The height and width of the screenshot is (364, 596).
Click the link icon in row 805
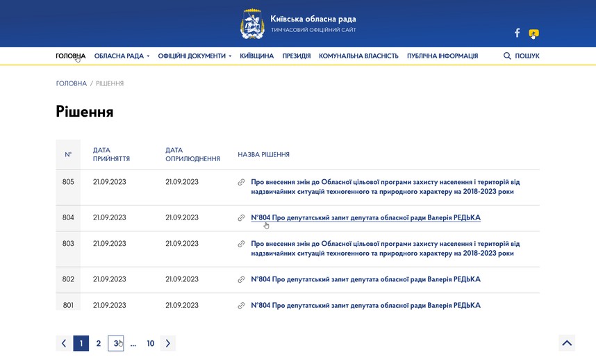coord(241,183)
